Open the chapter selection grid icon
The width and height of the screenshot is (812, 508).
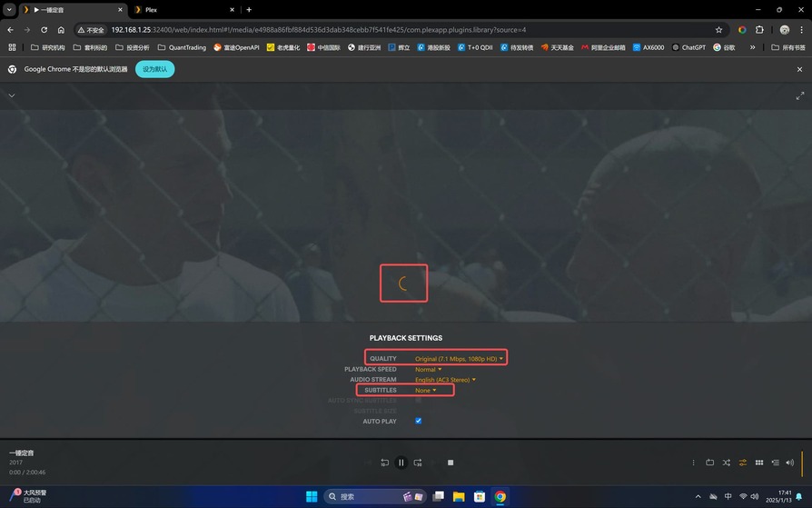759,463
